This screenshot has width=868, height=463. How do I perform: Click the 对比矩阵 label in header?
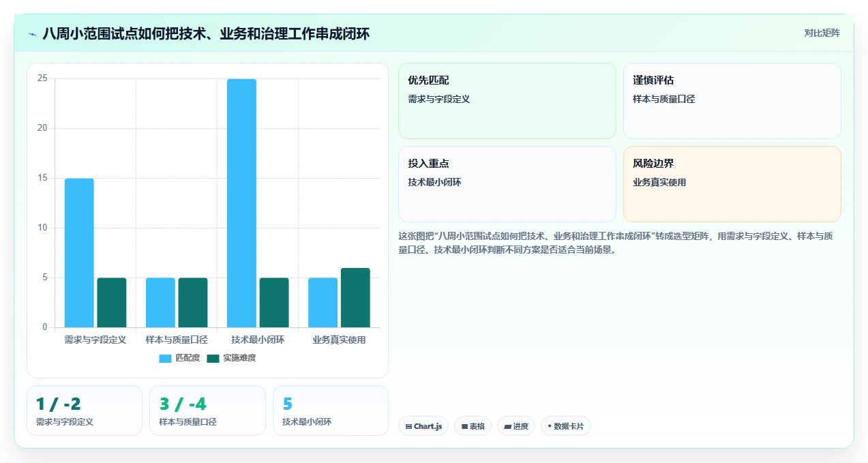coord(822,33)
